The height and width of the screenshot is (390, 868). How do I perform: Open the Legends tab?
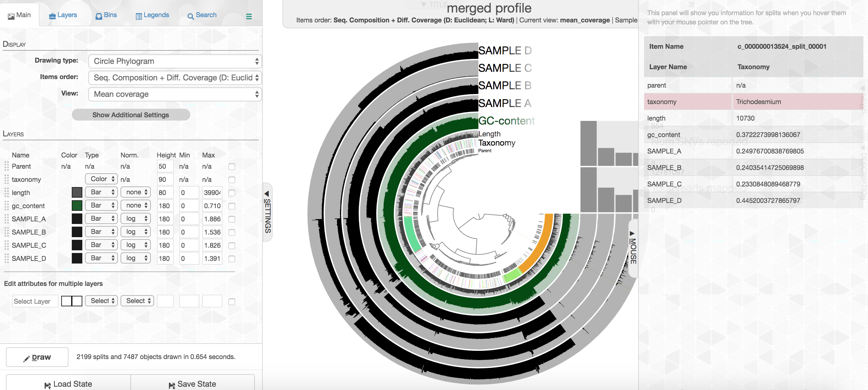point(152,15)
